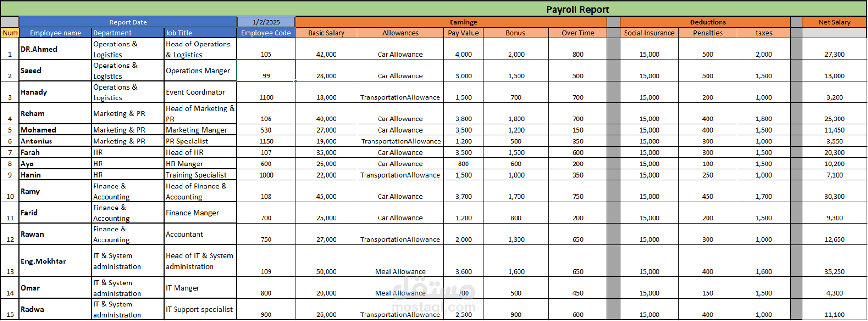Select employee name cell Hanady
The height and width of the screenshot is (321, 868).
pyautogui.click(x=55, y=92)
